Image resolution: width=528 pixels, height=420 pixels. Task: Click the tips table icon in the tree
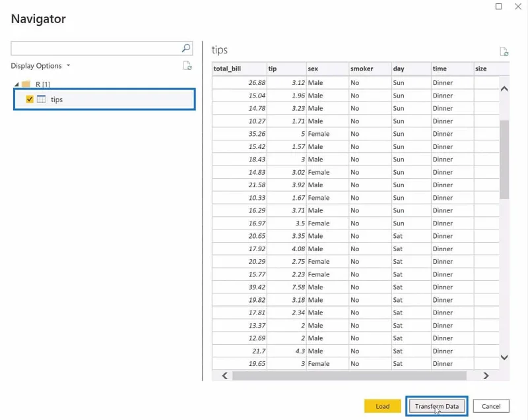41,99
